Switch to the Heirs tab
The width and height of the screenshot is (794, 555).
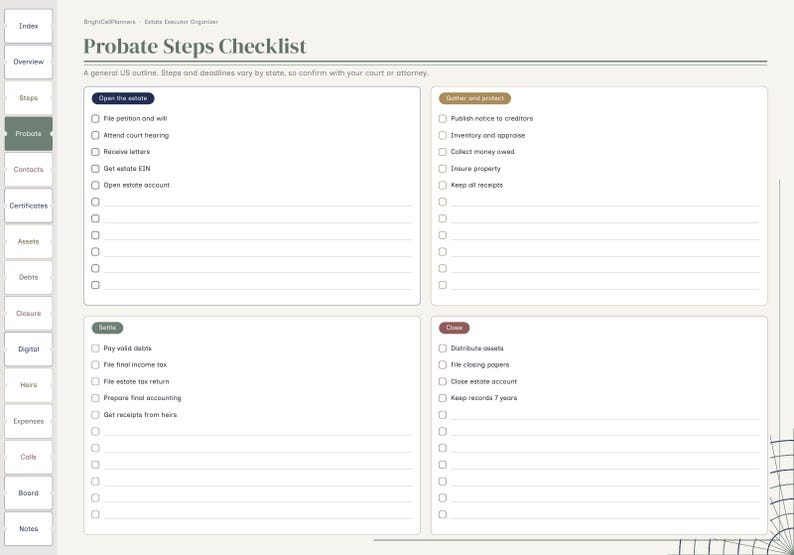point(28,385)
